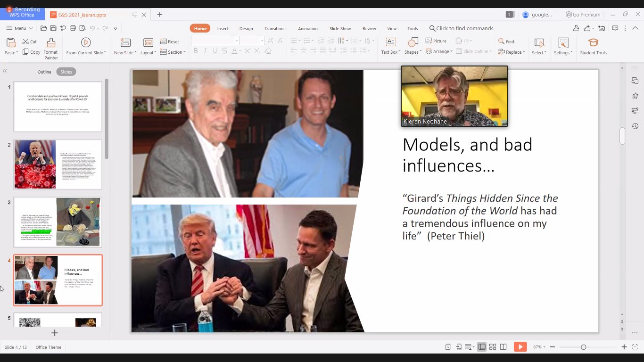Screen dimensions: 644x362
Task: Expand the Text Box dropdown
Action: coord(391,52)
